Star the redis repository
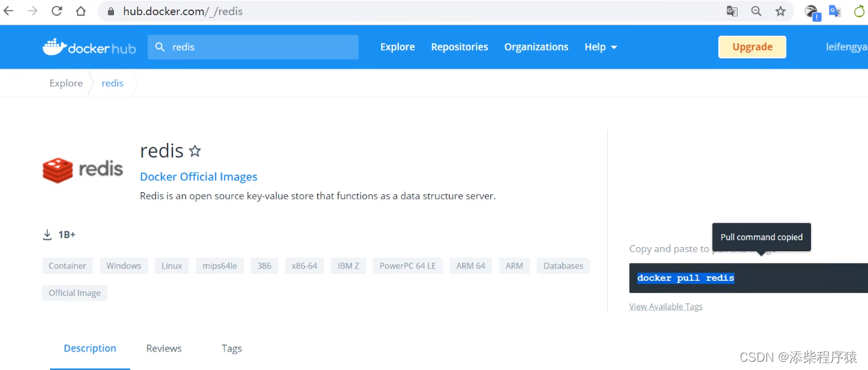868x370 pixels. [x=195, y=151]
